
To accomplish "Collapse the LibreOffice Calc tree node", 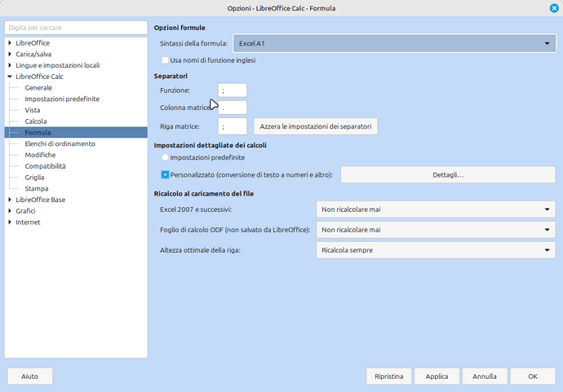I will 10,77.
